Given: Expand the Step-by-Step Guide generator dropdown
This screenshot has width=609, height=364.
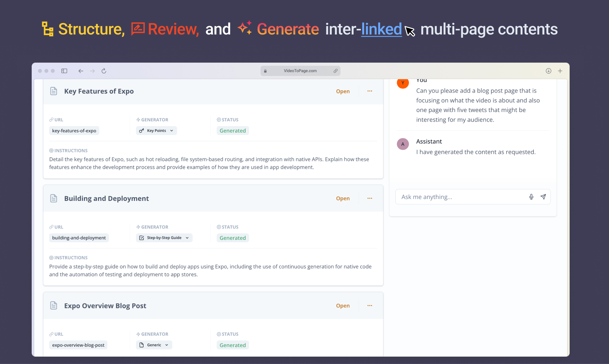Looking at the screenshot, I should (x=164, y=238).
